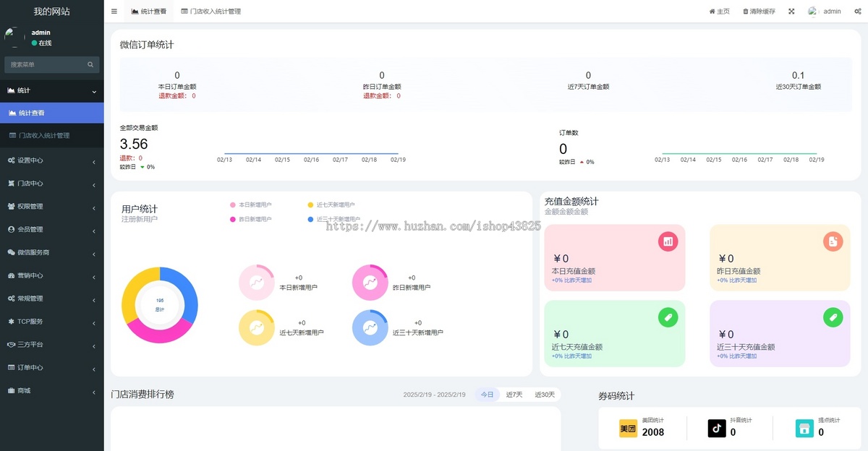Select the 近7天 ranking filter
This screenshot has height=451, width=868.
[514, 395]
